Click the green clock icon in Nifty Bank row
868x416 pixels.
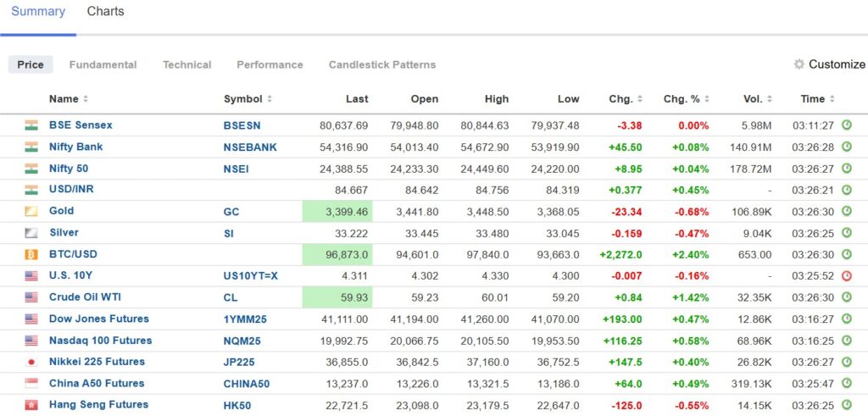847,147
